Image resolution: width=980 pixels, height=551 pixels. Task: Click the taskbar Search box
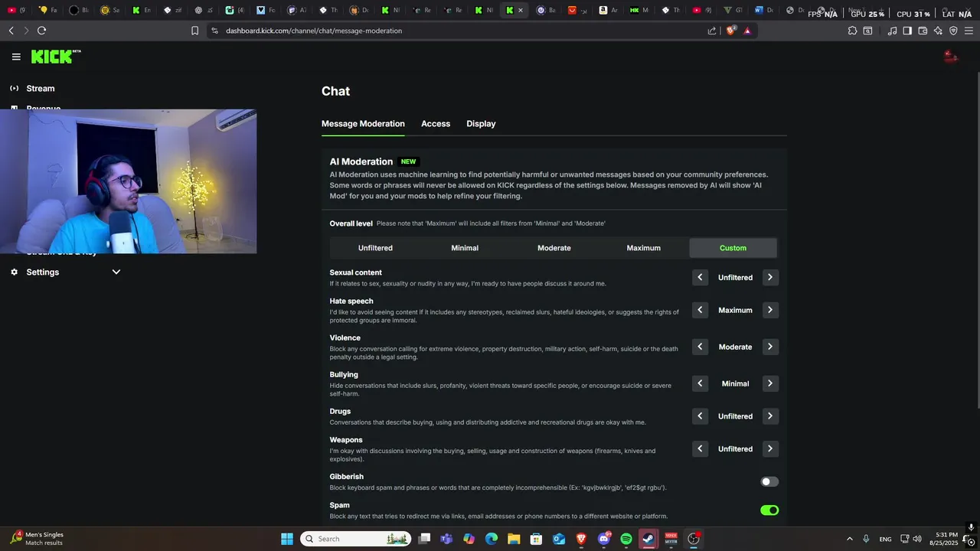tap(356, 539)
